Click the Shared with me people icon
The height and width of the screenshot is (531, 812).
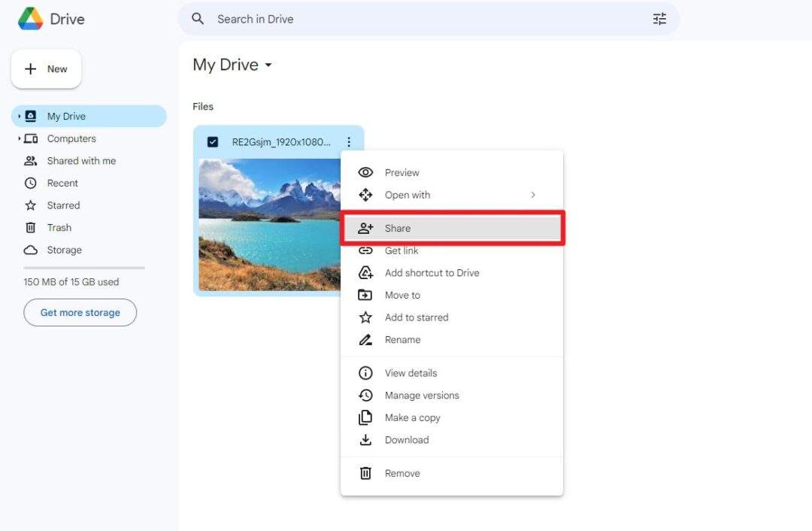pos(31,161)
